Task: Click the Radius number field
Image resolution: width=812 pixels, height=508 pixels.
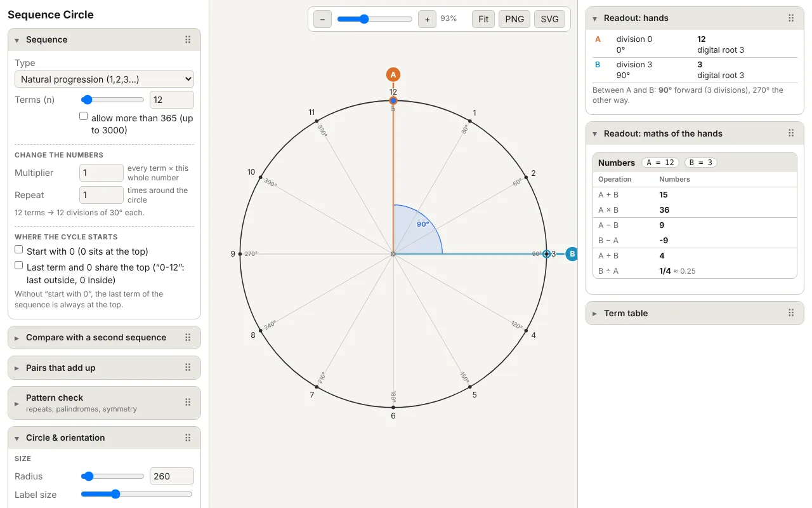Action: point(172,476)
